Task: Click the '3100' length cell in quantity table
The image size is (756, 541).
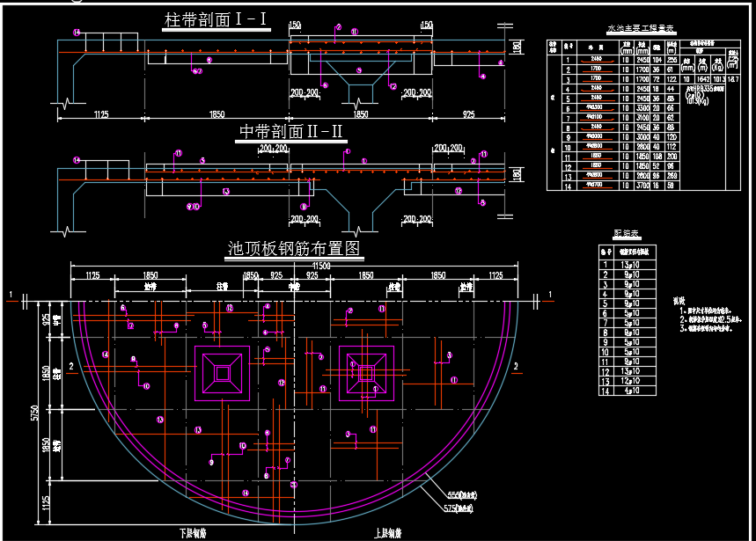Action: point(642,118)
